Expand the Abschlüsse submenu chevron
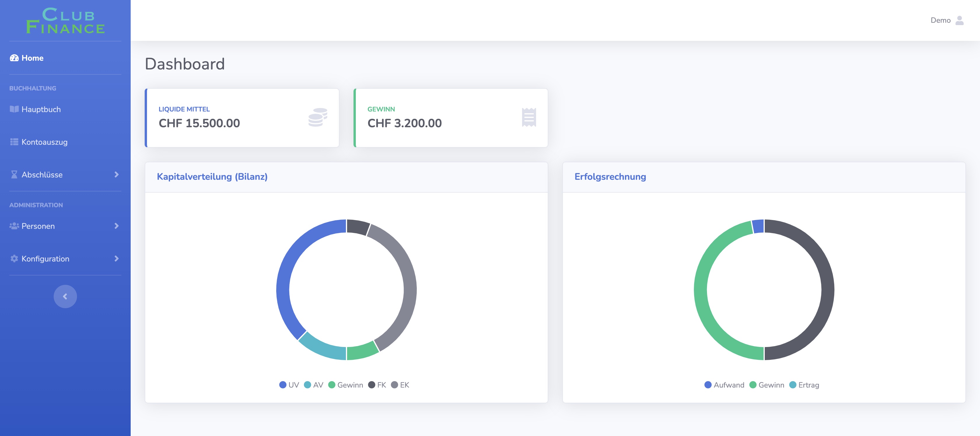 116,175
